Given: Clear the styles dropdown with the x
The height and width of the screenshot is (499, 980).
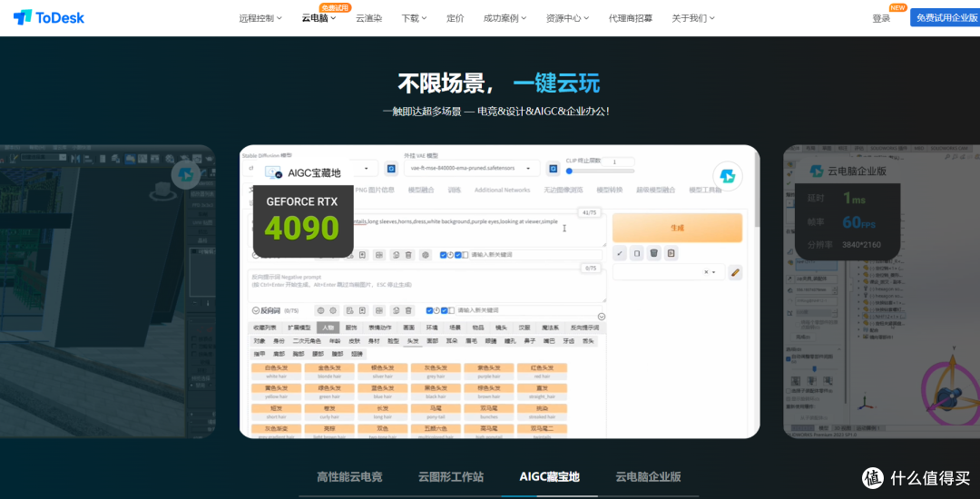Looking at the screenshot, I should pos(706,272).
